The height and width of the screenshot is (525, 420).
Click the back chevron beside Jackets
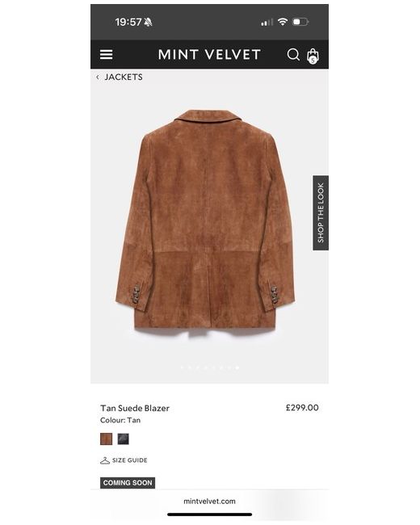pyautogui.click(x=98, y=77)
